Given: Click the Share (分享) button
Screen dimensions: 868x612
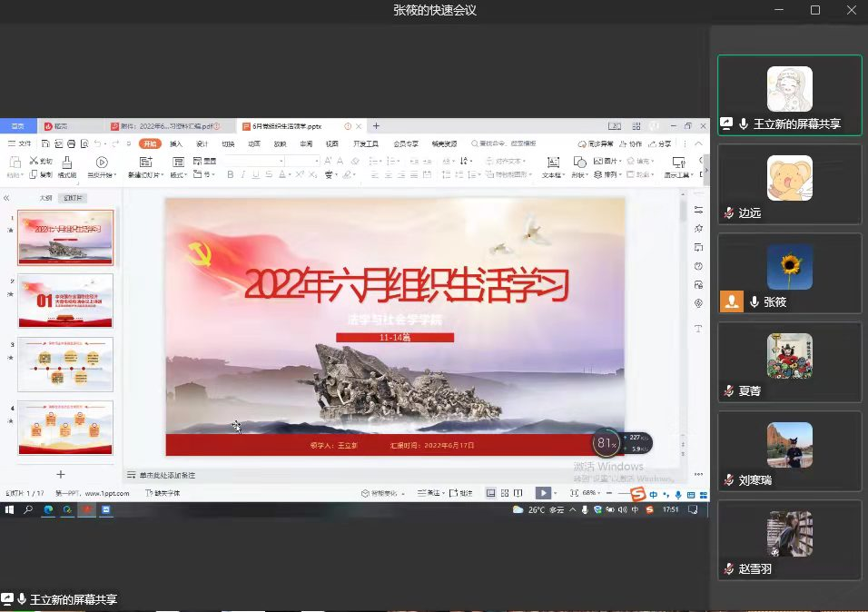Looking at the screenshot, I should [662, 143].
